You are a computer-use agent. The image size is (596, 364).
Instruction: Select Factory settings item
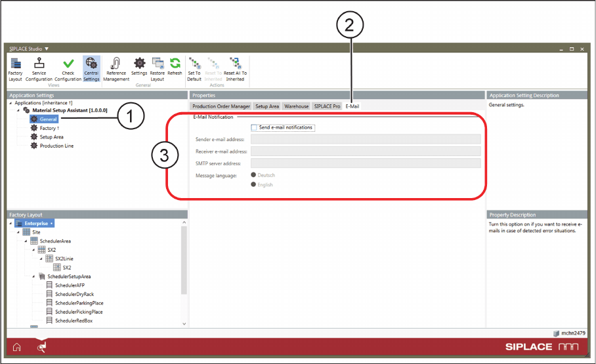click(48, 128)
